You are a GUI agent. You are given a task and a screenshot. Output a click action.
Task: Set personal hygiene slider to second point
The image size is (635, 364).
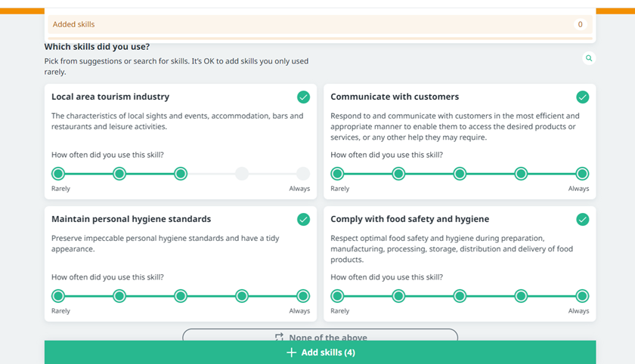click(x=119, y=296)
